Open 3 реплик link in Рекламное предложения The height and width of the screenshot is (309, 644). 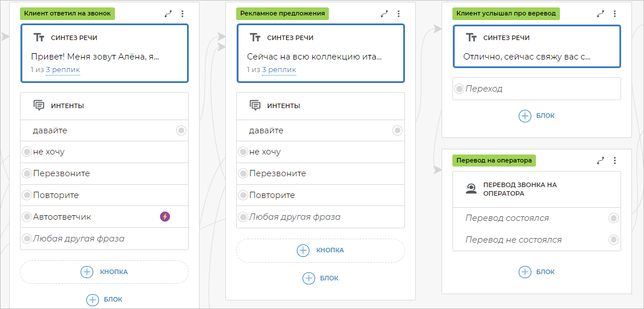[279, 70]
